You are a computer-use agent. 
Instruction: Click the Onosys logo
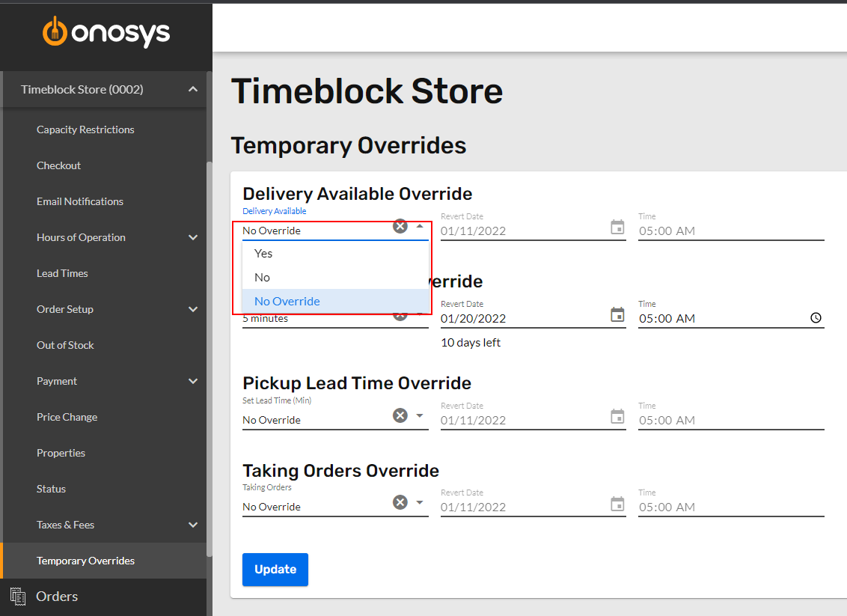[x=106, y=32]
